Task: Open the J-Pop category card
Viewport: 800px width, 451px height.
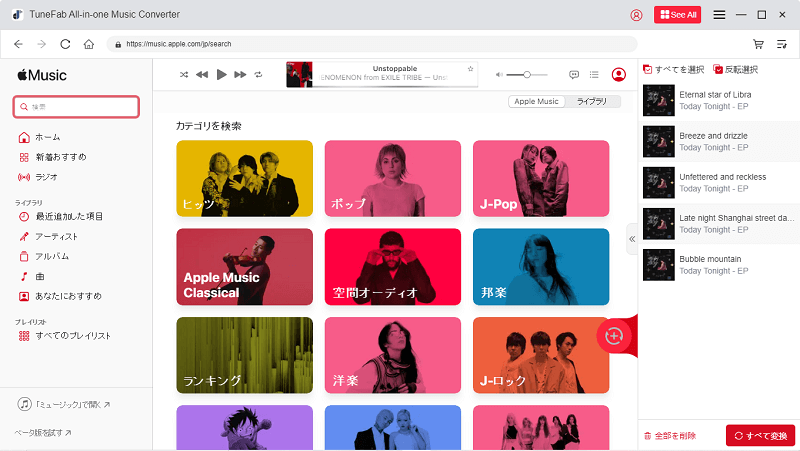Action: point(541,179)
